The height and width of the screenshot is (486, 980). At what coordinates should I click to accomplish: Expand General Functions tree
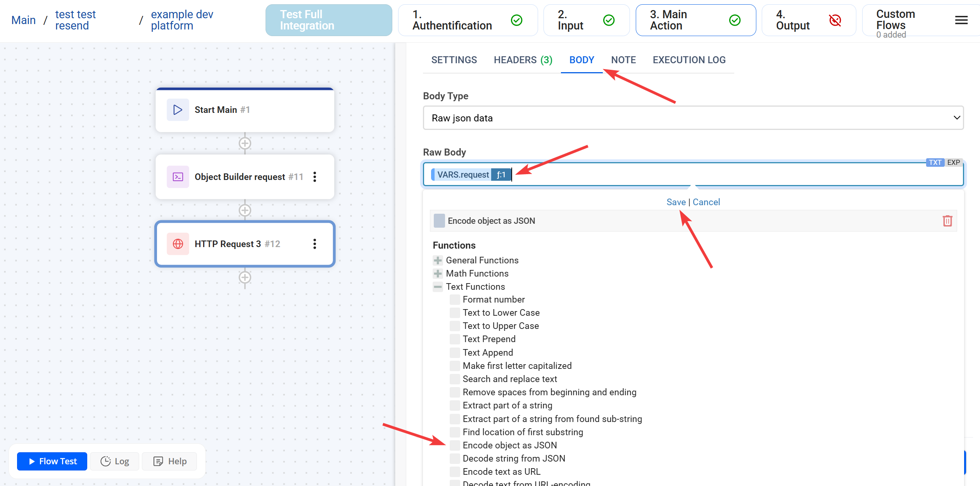[438, 260]
